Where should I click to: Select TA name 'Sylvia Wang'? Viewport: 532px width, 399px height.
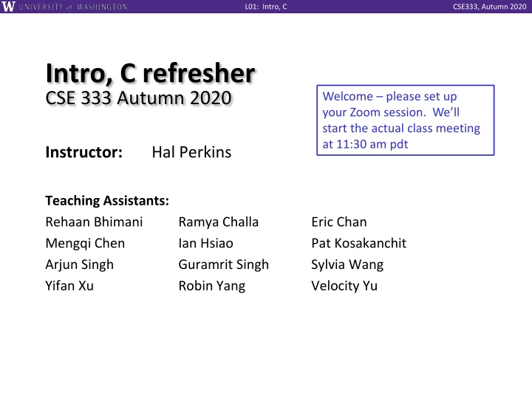coord(347,265)
